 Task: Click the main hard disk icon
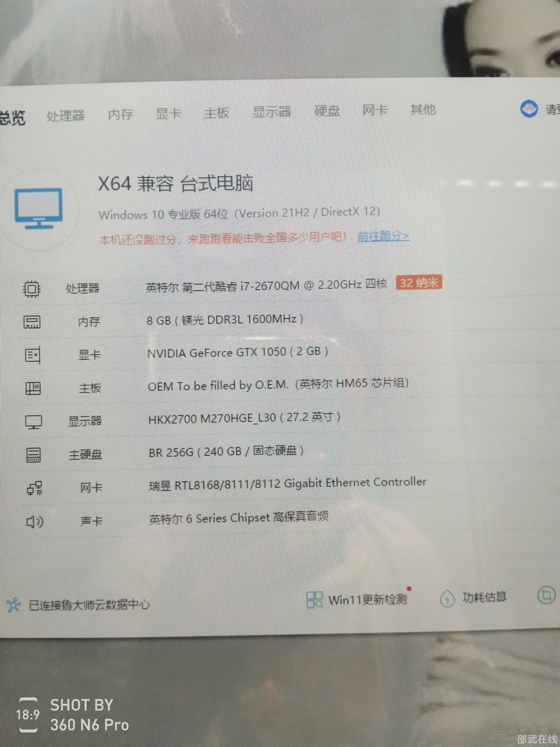tap(34, 455)
